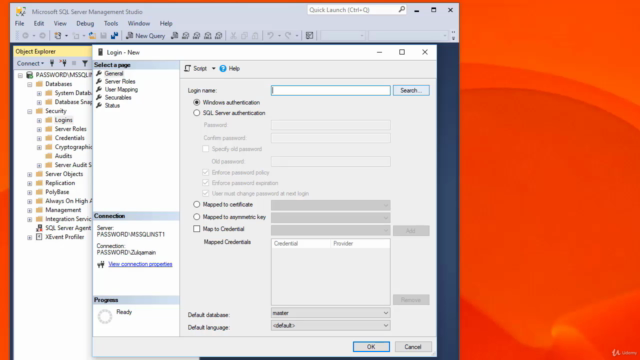Expand the Replication node
Viewport: 640px width, 360px height.
30,183
